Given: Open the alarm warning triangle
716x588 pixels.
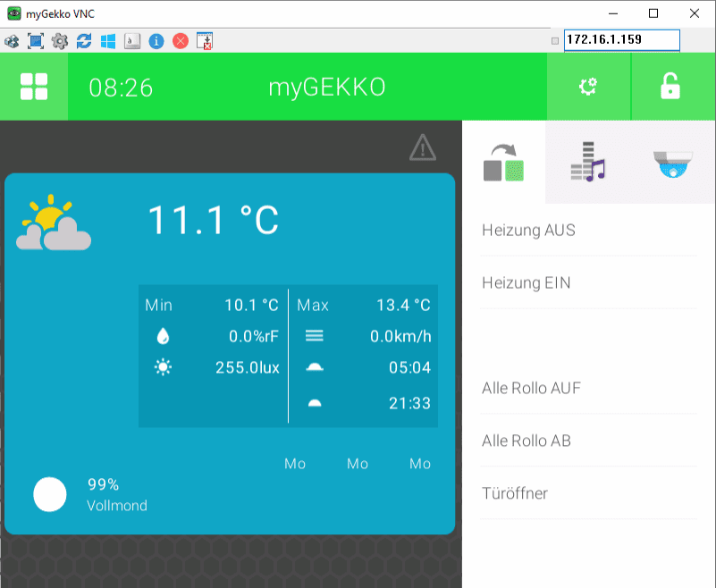Looking at the screenshot, I should point(423,147).
